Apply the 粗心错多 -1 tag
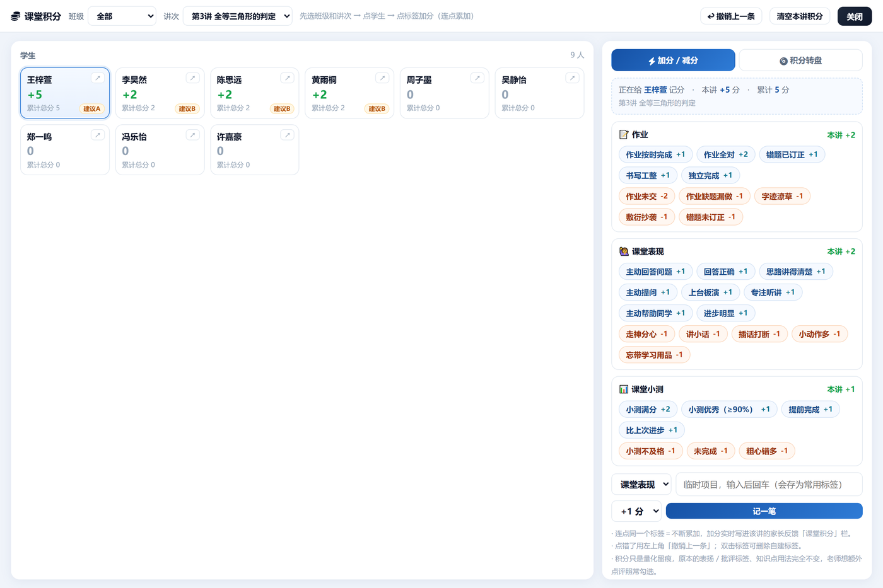Image resolution: width=883 pixels, height=588 pixels. click(x=766, y=451)
